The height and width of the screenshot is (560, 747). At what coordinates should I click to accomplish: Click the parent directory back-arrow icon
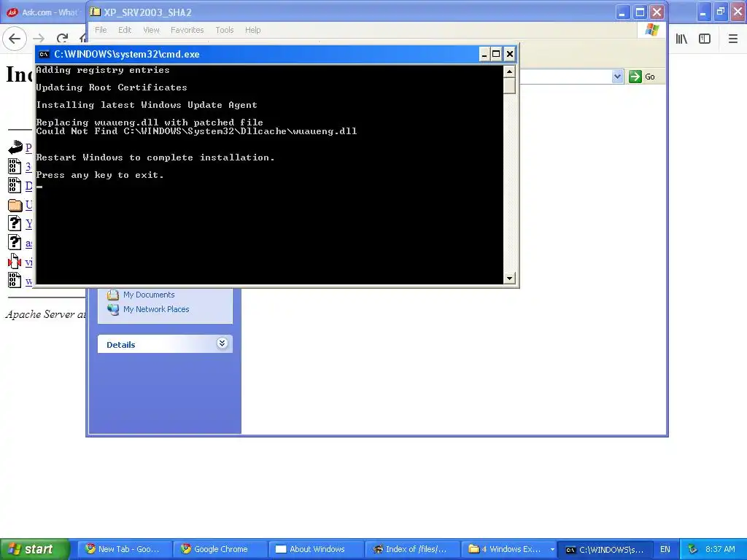[15, 147]
